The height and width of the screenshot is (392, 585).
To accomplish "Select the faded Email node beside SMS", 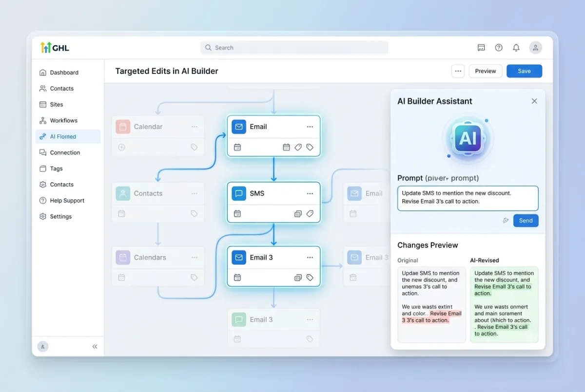I will [366, 203].
